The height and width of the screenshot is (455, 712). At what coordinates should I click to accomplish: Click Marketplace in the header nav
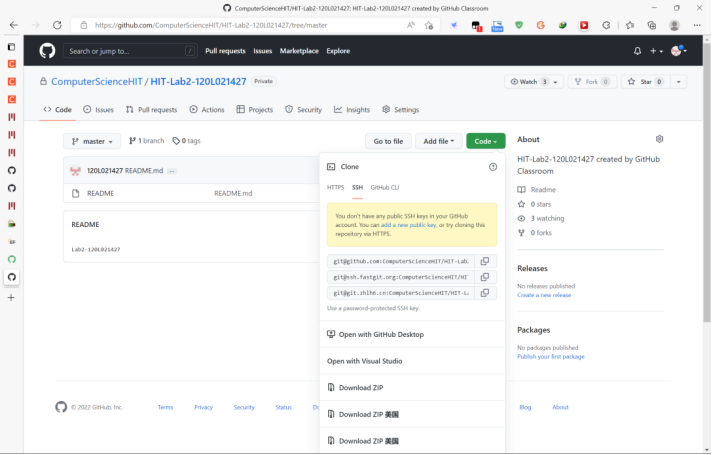coord(299,51)
